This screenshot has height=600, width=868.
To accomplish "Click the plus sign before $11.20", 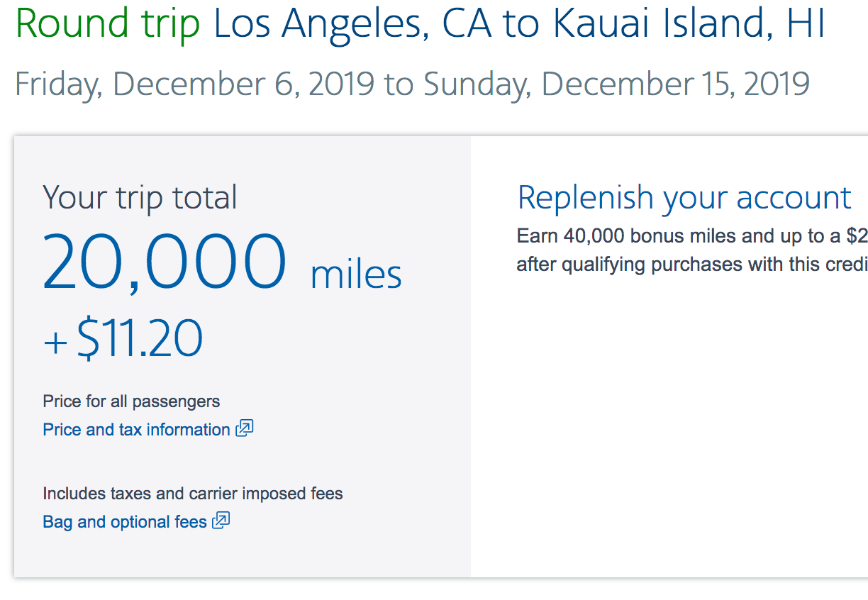I will pyautogui.click(x=55, y=343).
